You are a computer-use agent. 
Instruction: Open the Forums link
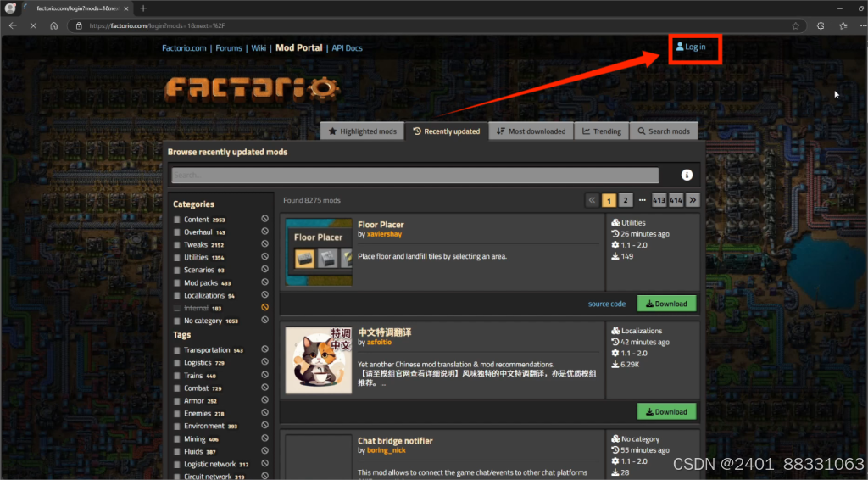click(x=229, y=48)
